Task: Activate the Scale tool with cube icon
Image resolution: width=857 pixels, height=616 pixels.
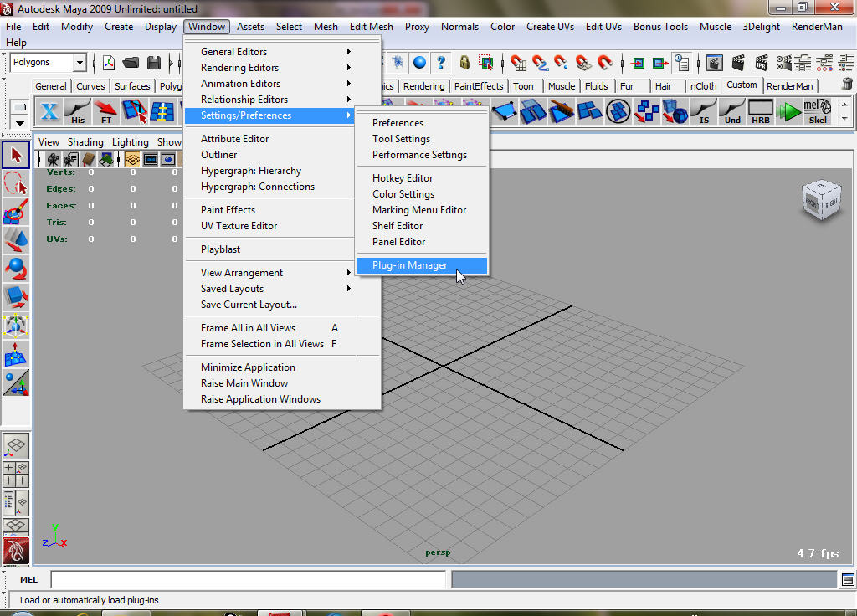Action: point(16,297)
